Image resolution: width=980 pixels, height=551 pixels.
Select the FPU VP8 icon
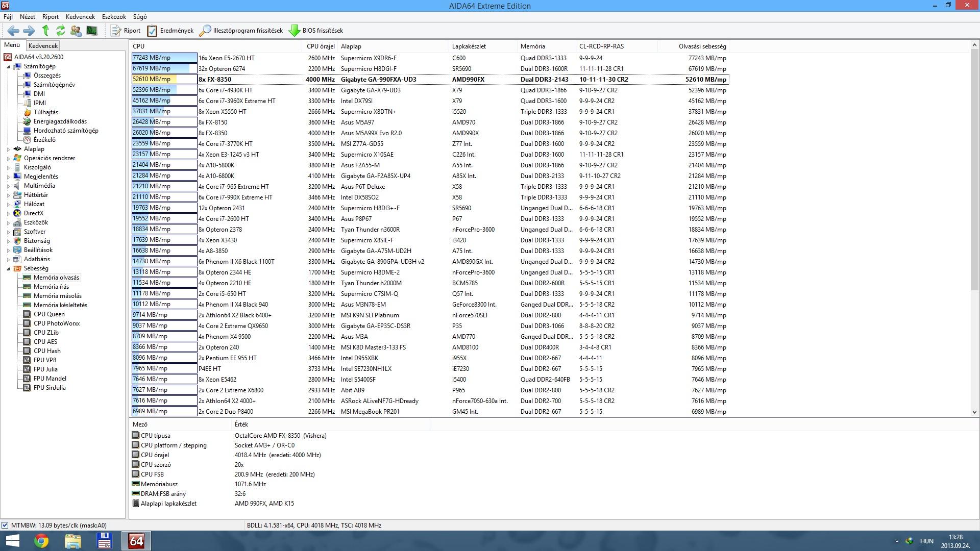pyautogui.click(x=27, y=360)
